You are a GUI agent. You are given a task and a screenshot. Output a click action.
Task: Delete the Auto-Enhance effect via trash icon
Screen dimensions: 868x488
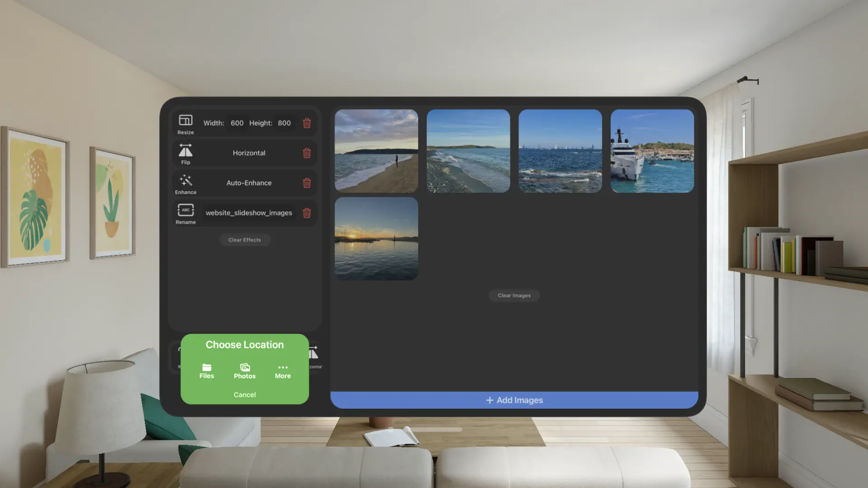(x=307, y=183)
